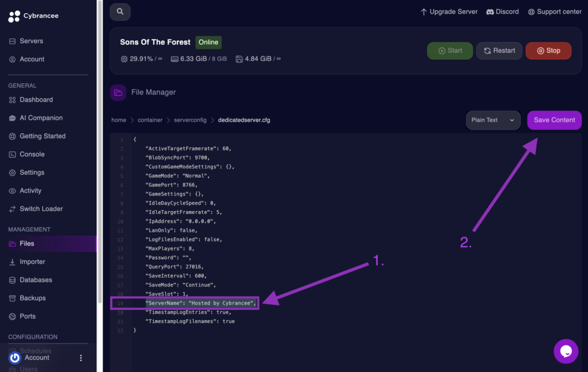
Task: Open the Ports page
Action: tap(28, 316)
